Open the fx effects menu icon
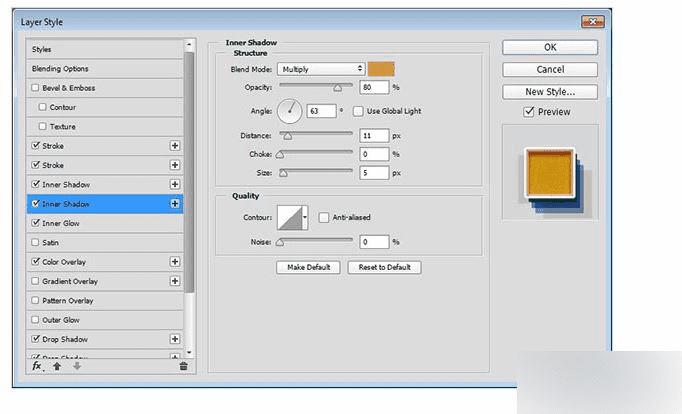The height and width of the screenshot is (414, 682). point(37,366)
